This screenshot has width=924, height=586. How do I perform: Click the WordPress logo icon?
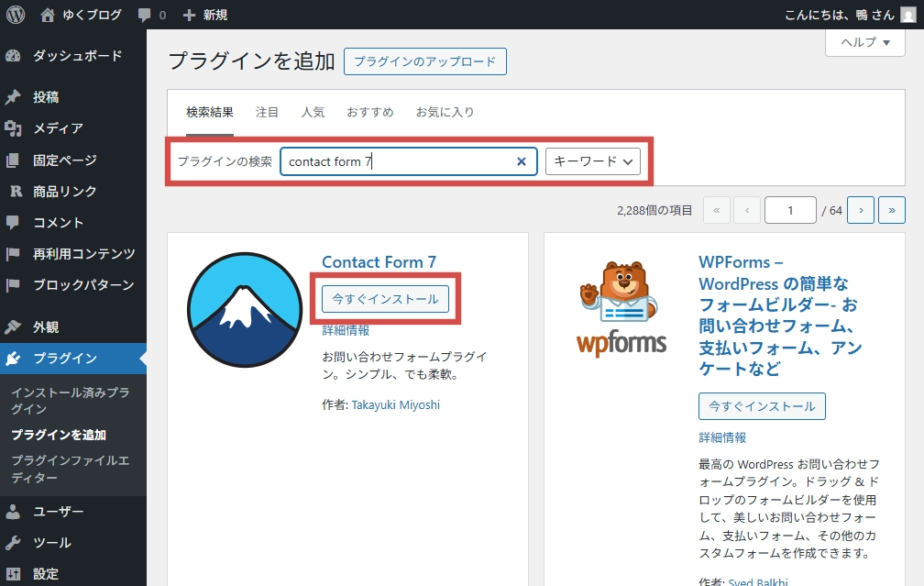16,15
